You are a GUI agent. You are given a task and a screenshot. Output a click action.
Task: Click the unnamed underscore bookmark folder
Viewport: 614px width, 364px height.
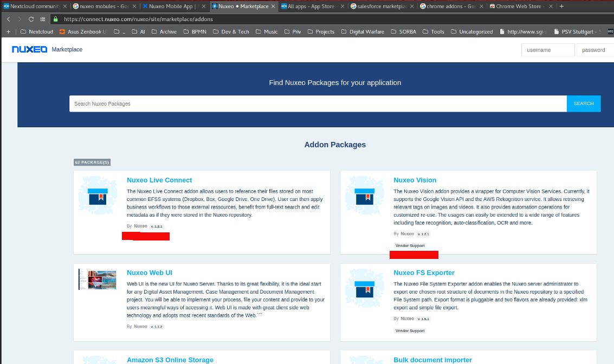click(x=119, y=32)
